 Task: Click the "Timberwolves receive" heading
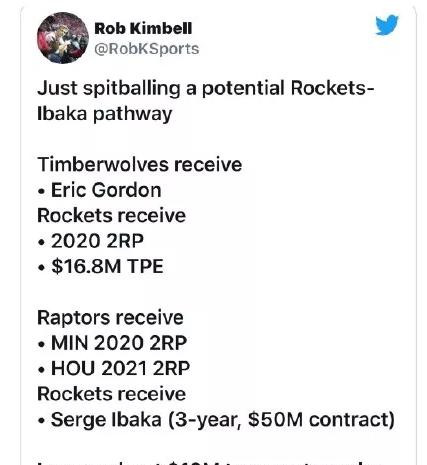coord(140,165)
